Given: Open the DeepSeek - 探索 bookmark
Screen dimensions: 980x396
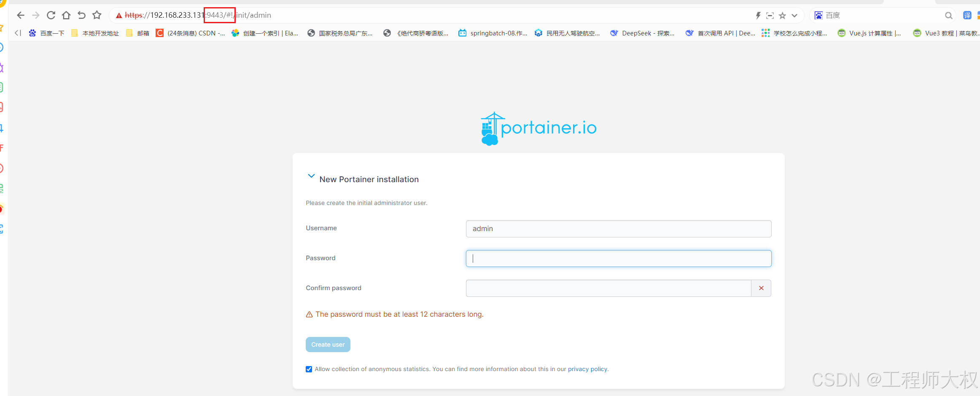Looking at the screenshot, I should tap(642, 33).
